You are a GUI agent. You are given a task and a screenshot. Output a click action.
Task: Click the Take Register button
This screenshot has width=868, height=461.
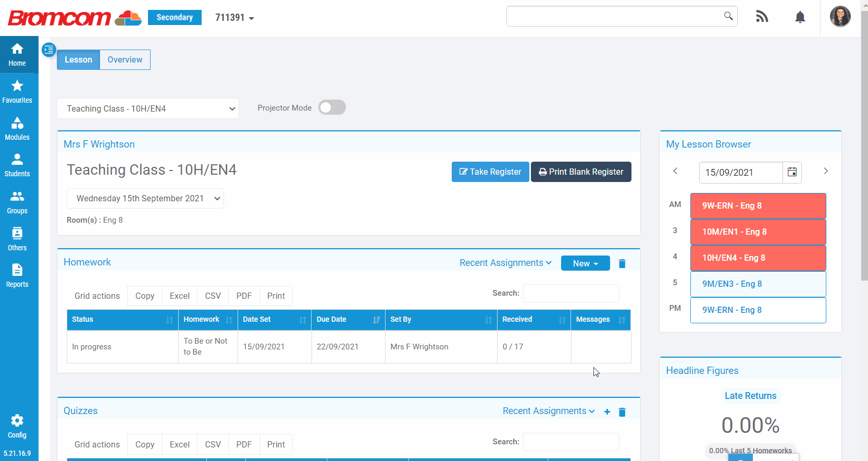point(490,172)
